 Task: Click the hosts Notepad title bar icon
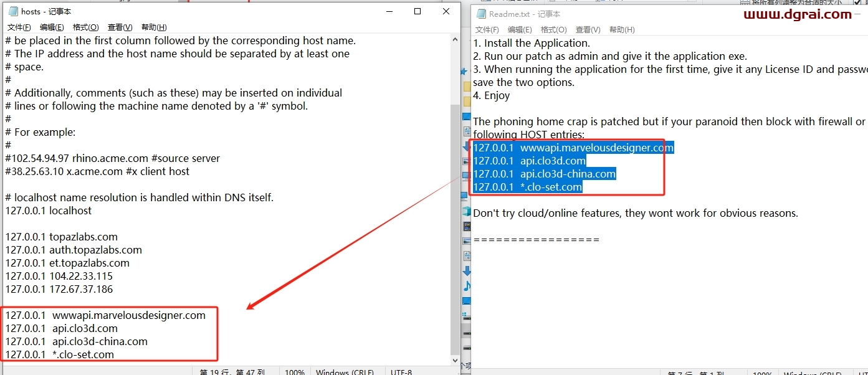pos(13,11)
